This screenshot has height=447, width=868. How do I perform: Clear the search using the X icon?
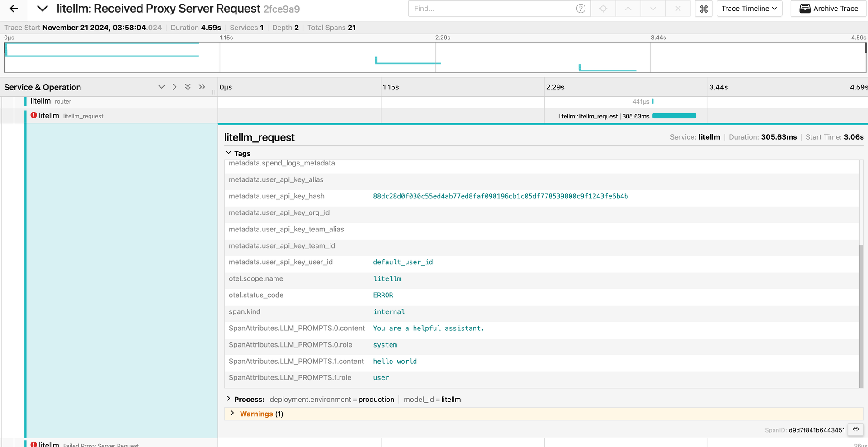pyautogui.click(x=678, y=9)
